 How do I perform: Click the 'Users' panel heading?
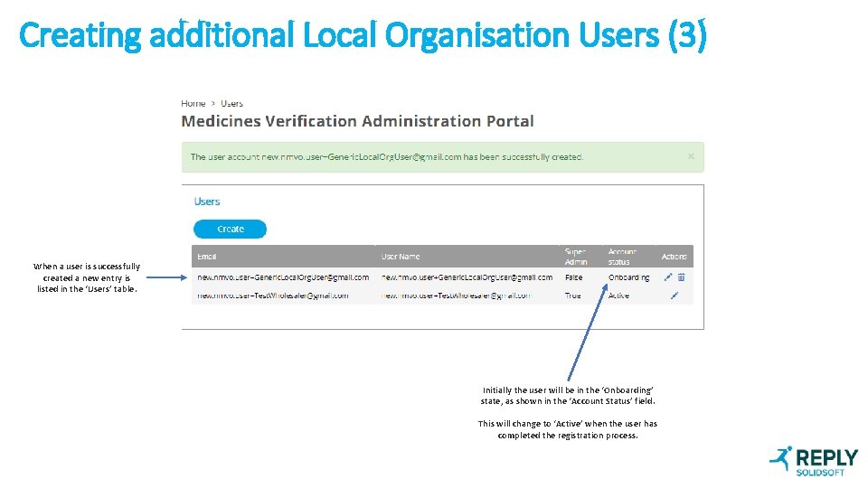pos(207,202)
